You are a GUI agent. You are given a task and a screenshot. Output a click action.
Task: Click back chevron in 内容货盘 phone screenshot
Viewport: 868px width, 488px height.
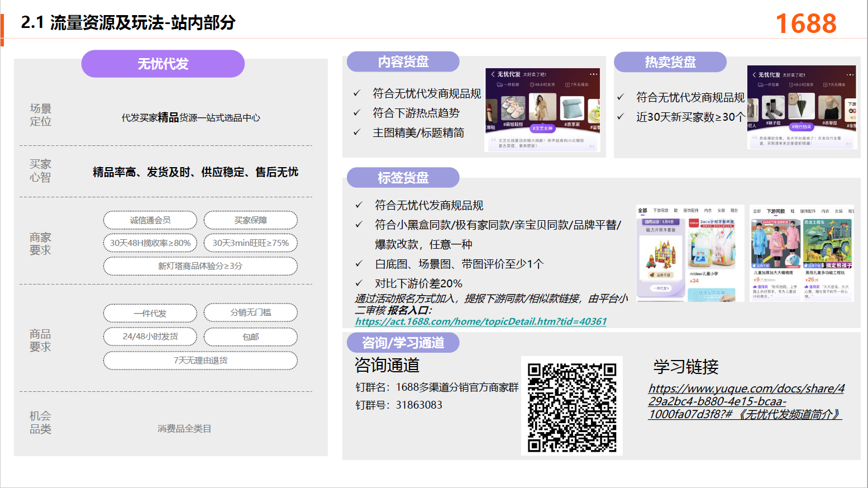pyautogui.click(x=493, y=74)
